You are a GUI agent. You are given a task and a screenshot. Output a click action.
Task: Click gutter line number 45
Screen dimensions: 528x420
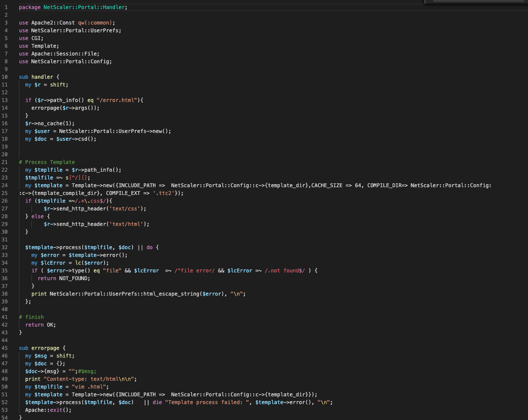click(5, 348)
